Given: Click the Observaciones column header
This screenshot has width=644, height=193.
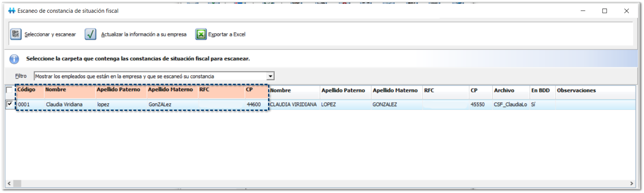Looking at the screenshot, I should pyautogui.click(x=576, y=90).
